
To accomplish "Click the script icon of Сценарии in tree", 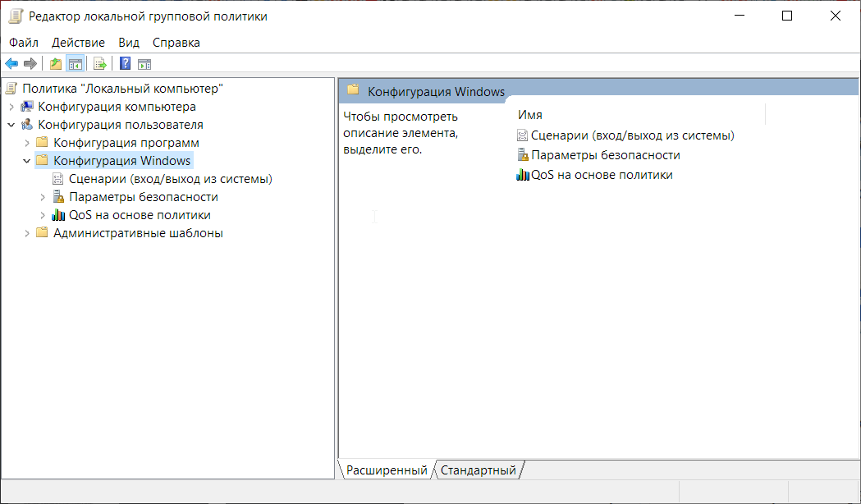I will point(57,178).
